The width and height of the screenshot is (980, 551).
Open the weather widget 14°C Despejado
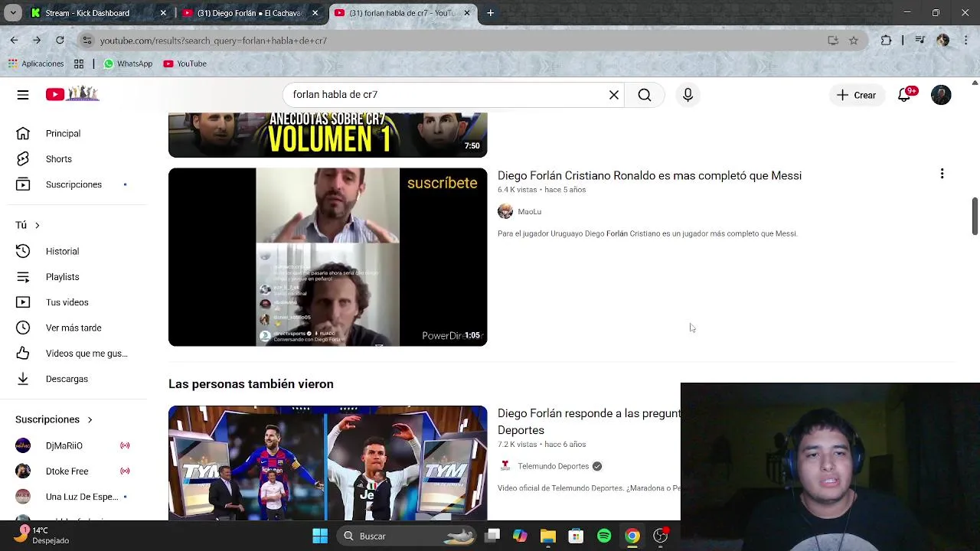tap(43, 535)
